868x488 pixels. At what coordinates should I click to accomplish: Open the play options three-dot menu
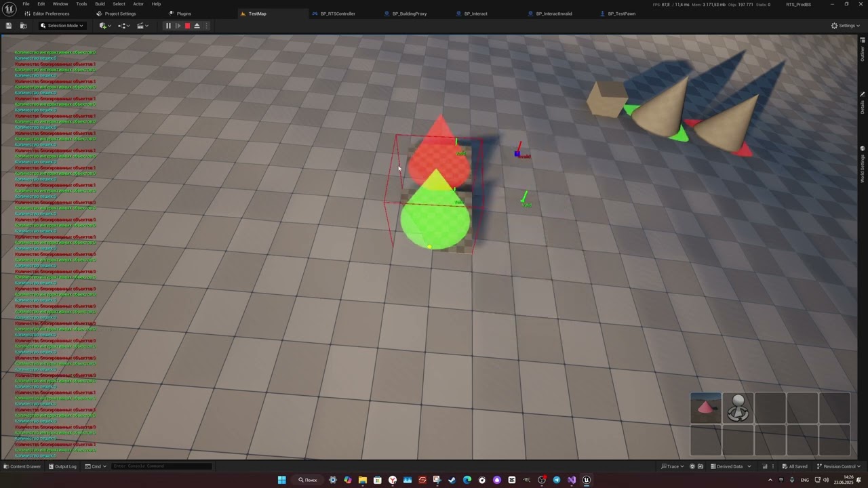[207, 26]
